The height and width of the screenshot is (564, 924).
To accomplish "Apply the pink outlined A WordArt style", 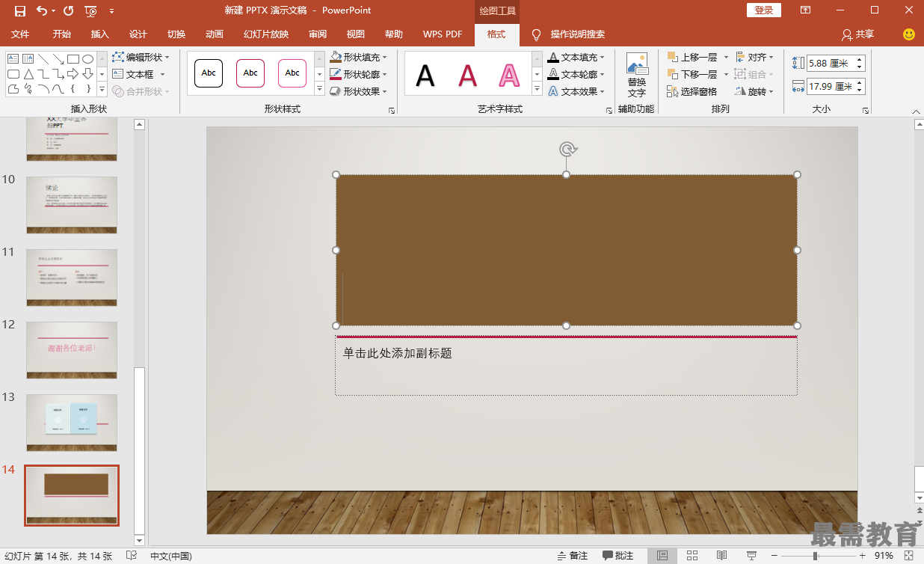I will [509, 75].
